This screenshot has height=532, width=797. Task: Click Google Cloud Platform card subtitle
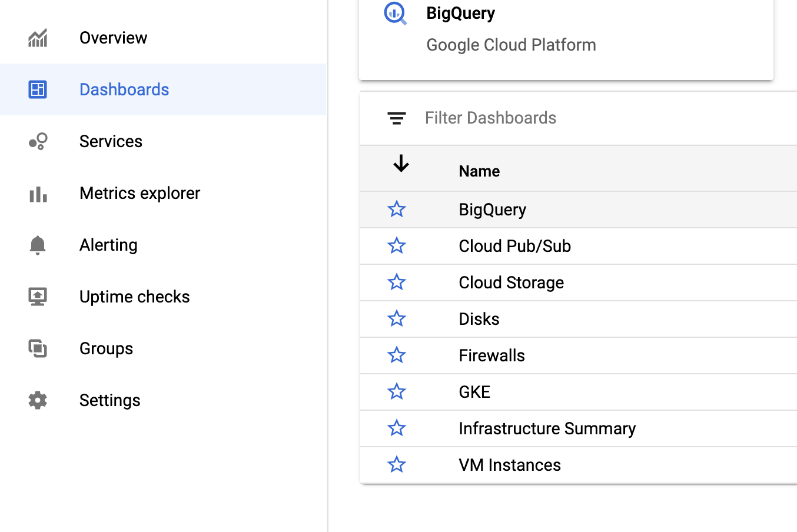point(511,45)
